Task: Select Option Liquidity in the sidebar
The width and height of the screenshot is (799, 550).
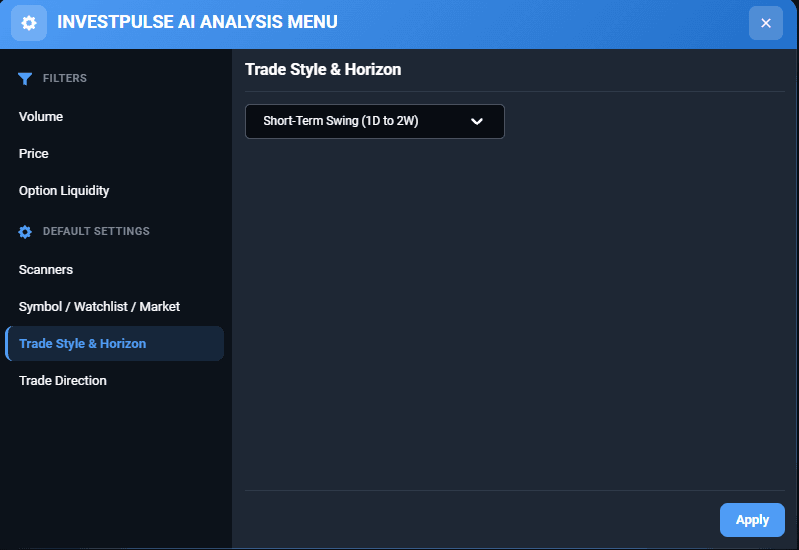Action: [114, 191]
